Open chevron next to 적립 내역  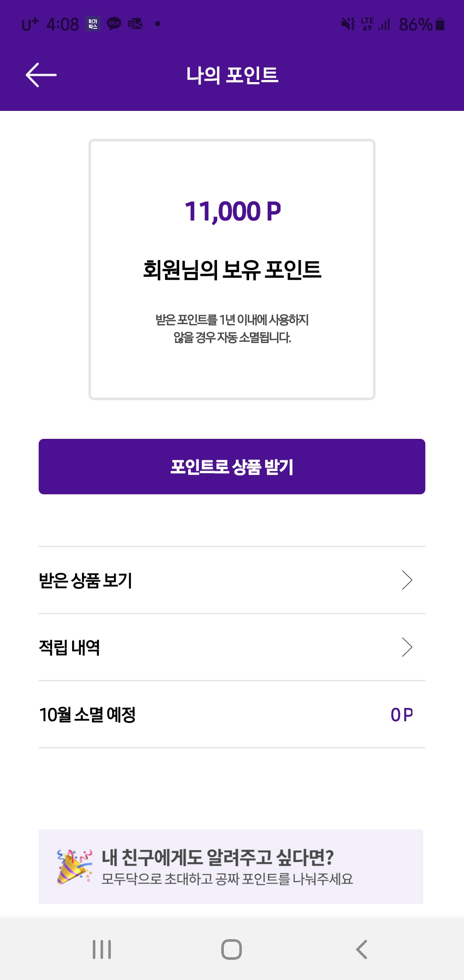click(407, 647)
